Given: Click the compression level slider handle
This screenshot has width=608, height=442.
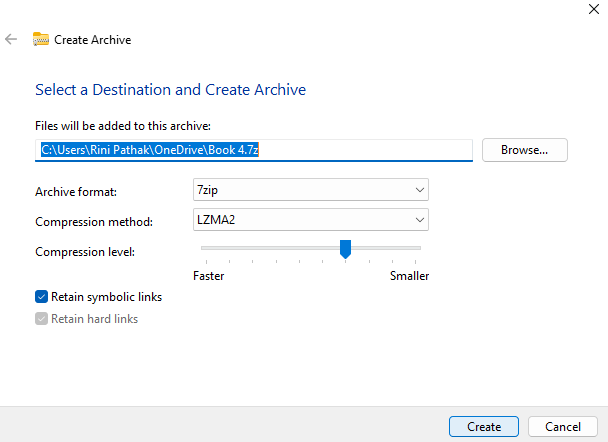Looking at the screenshot, I should 345,248.
